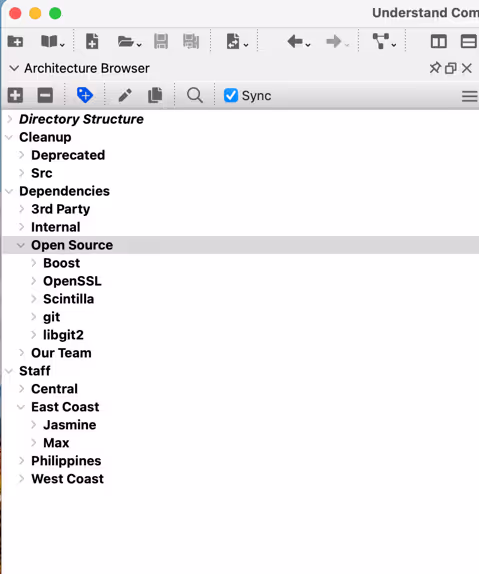Pin the Architecture Browser panel
The image size is (479, 574).
(x=435, y=68)
